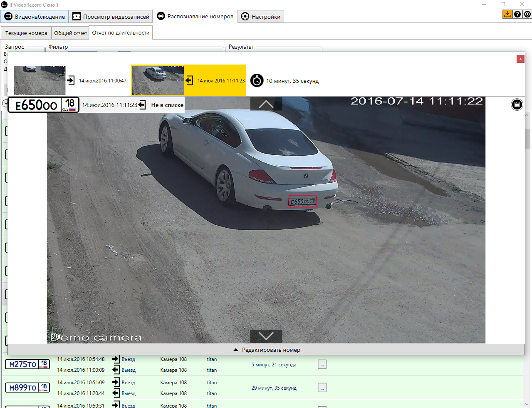Save the frame using floppy disk icon
Image resolution: width=532 pixels, height=408 pixels.
(x=517, y=104)
